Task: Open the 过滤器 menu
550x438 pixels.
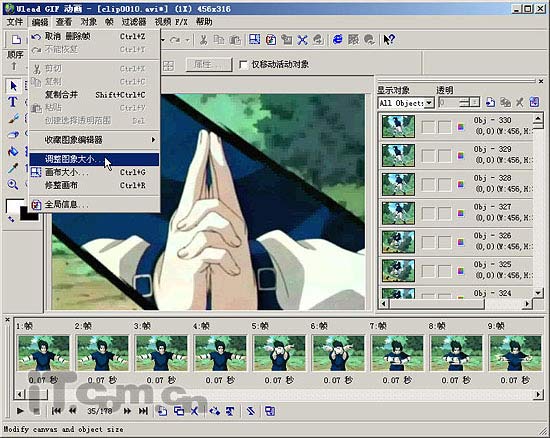Action: coord(134,22)
